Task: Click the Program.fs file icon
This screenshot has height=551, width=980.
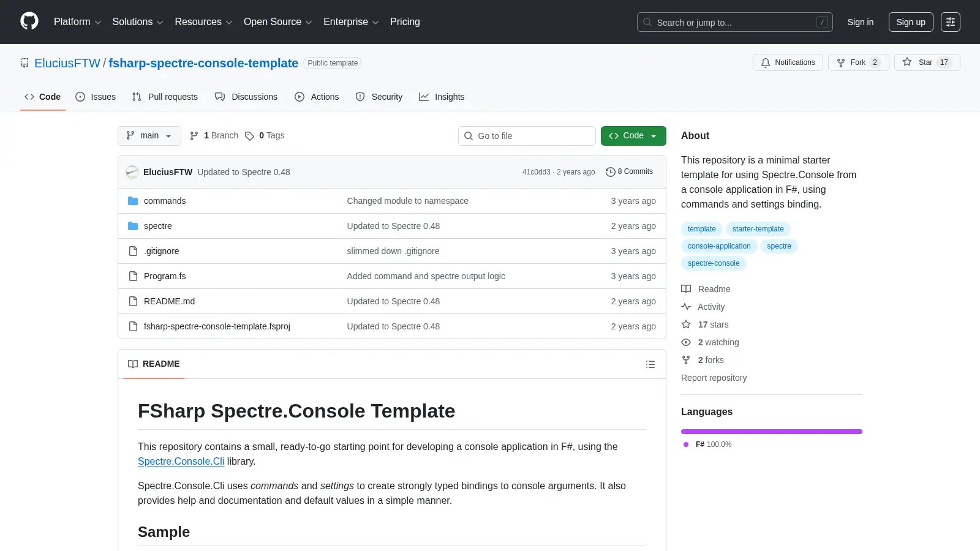Action: tap(133, 276)
